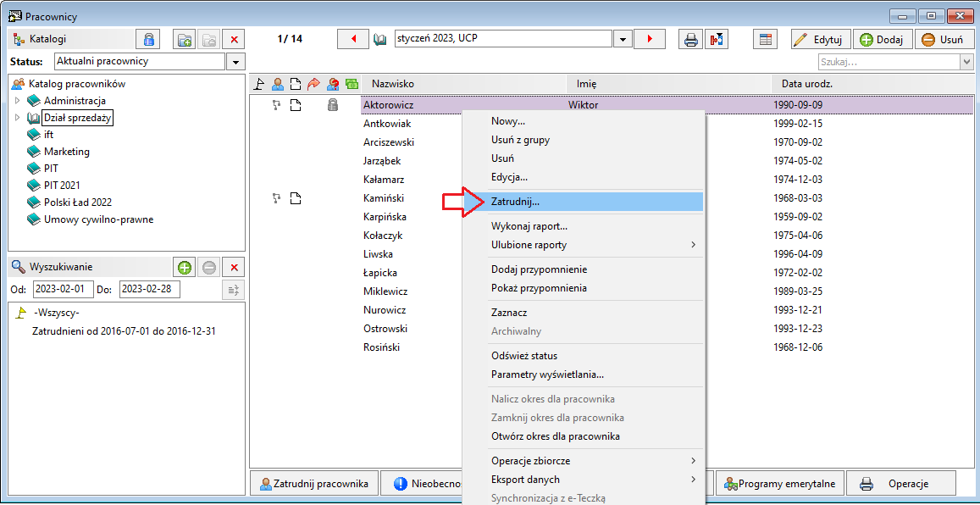Click Zatrudnij pracownika button at bottom
This screenshot has height=505, width=980.
[313, 483]
